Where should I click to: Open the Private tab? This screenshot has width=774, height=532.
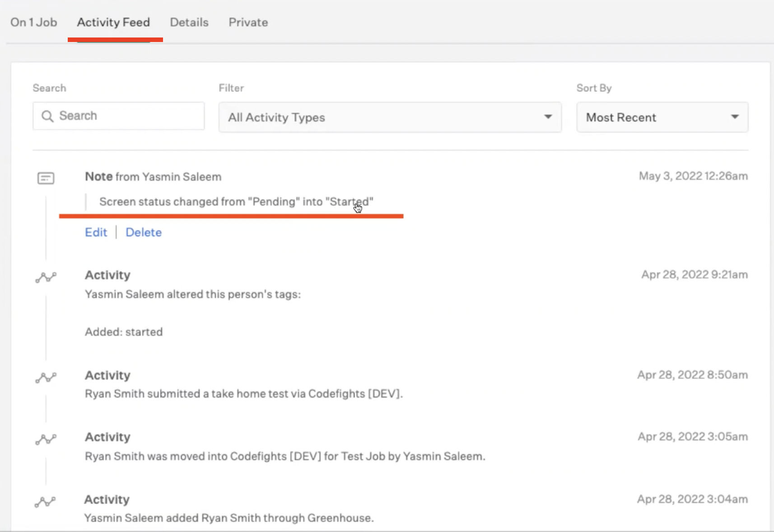[248, 22]
